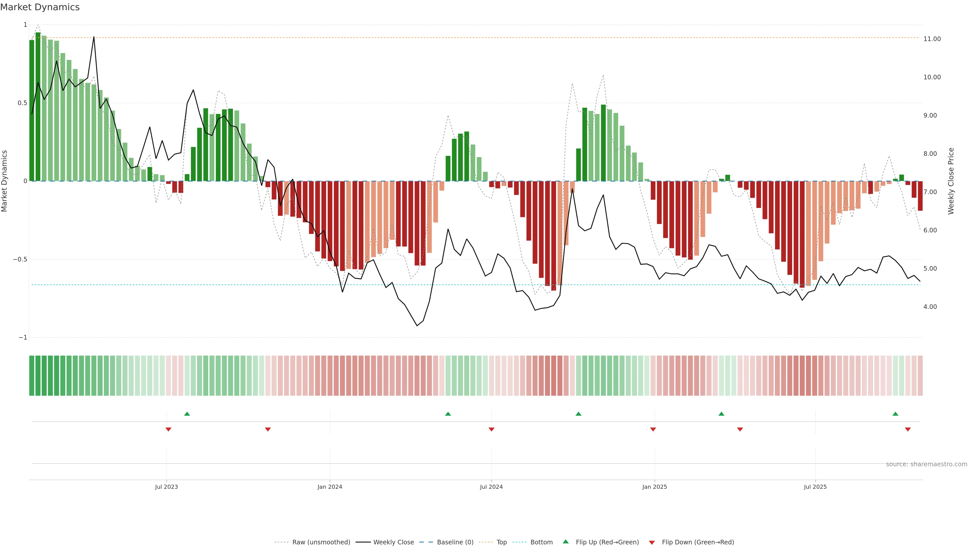Image resolution: width=980 pixels, height=551 pixels.
Task: Click the red flip-down marker at Jan 2025
Action: point(653,429)
